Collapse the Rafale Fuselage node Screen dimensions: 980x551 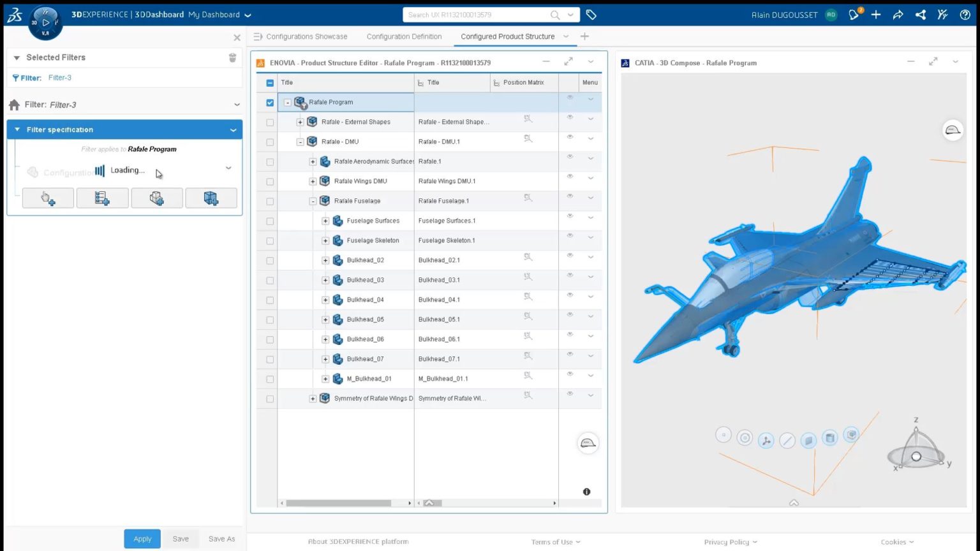click(x=313, y=201)
